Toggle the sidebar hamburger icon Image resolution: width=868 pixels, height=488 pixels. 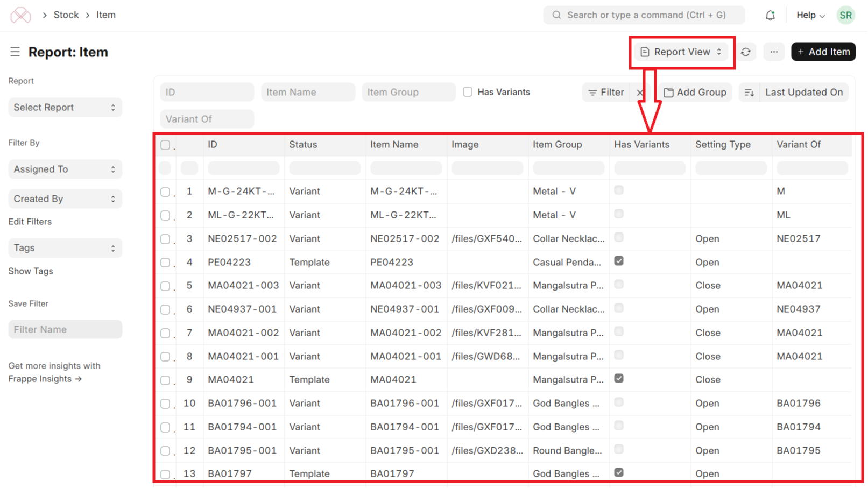[x=15, y=52]
